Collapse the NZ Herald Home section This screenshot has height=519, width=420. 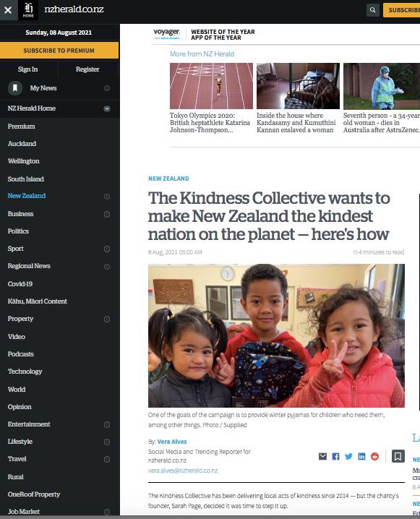tap(107, 108)
